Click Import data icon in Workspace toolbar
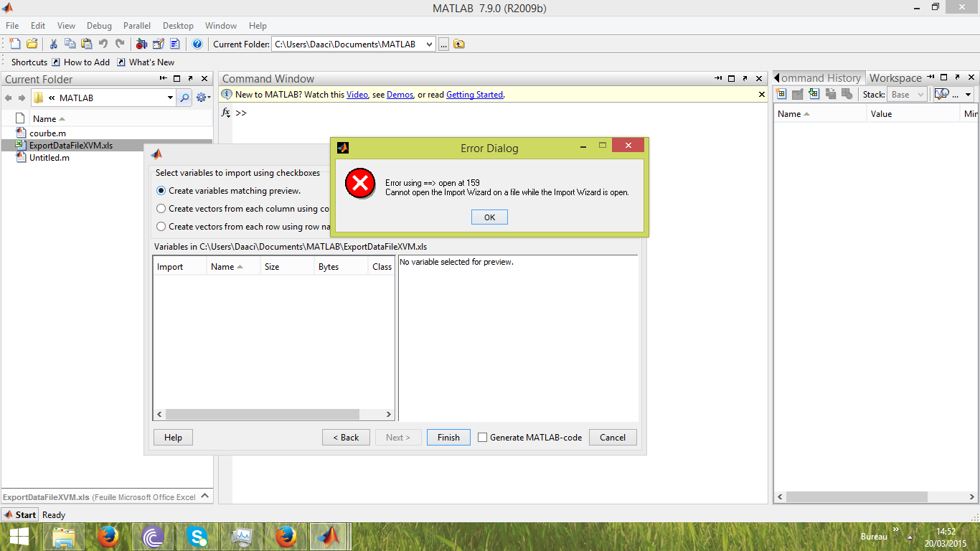 tap(814, 94)
